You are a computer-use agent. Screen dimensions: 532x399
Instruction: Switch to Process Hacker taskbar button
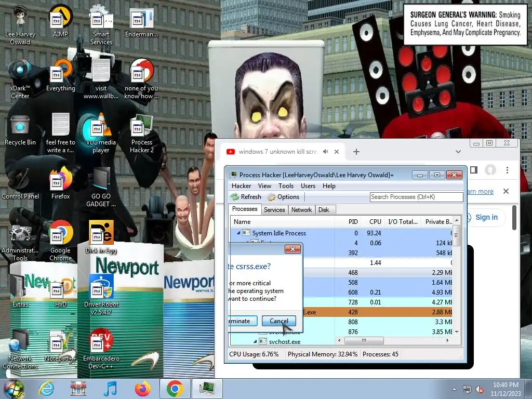point(207,389)
